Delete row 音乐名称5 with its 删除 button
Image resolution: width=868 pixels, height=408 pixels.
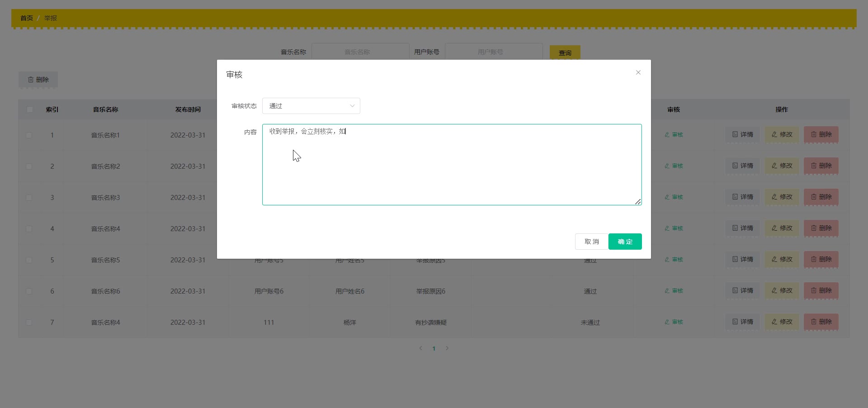point(821,259)
